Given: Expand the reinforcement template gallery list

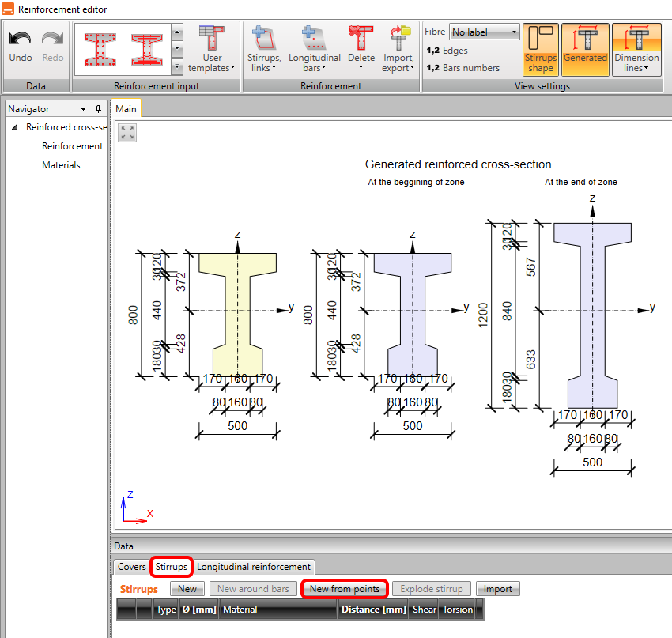Looking at the screenshot, I should [177, 68].
